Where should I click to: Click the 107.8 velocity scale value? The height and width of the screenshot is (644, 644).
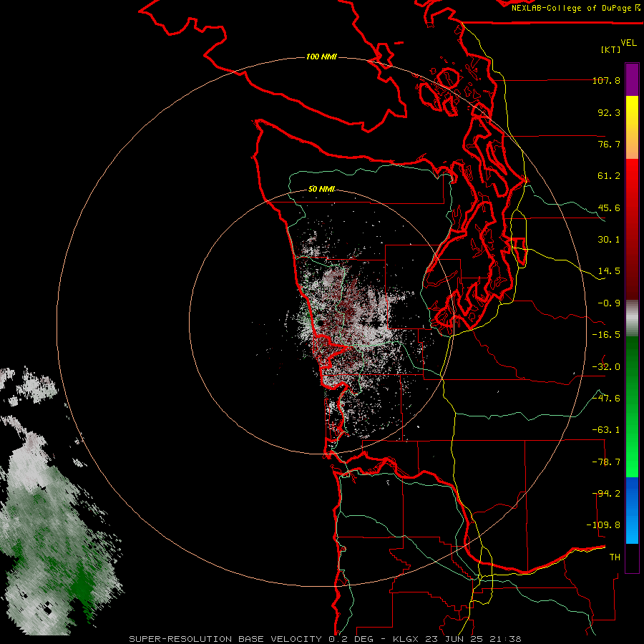[606, 80]
